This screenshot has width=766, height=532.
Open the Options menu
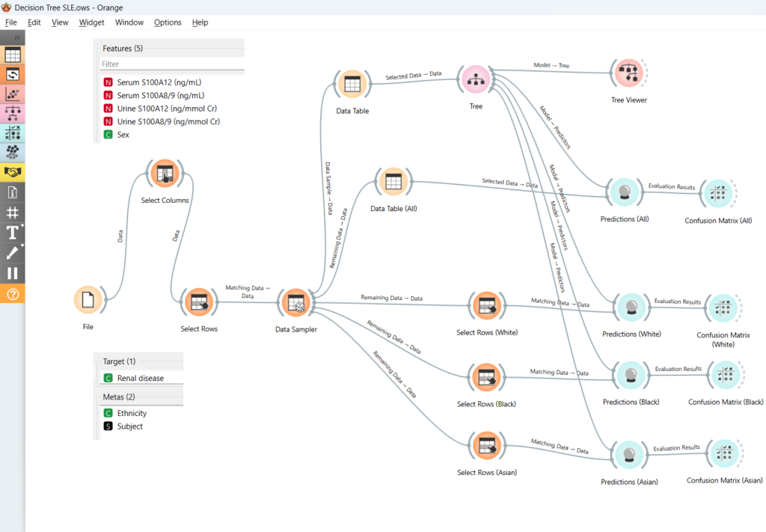168,22
